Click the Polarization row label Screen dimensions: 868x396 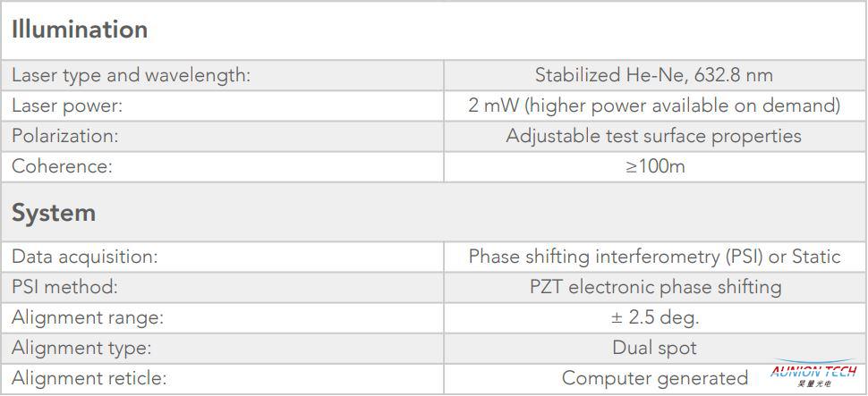tap(65, 136)
